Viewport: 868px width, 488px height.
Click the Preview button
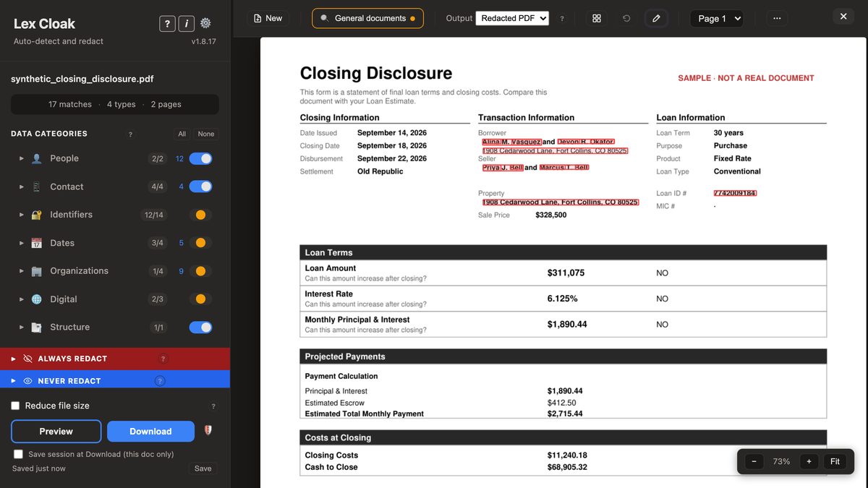[x=56, y=431]
